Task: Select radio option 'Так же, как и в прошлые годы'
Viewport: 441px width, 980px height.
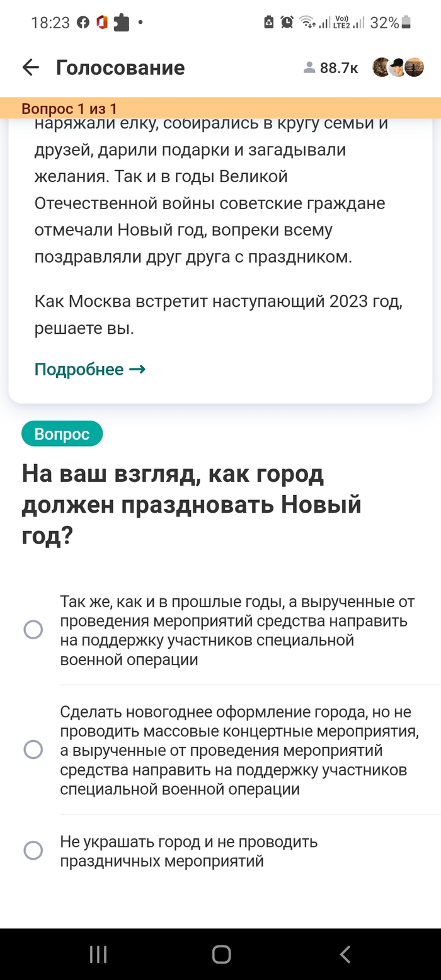Action: point(33,630)
